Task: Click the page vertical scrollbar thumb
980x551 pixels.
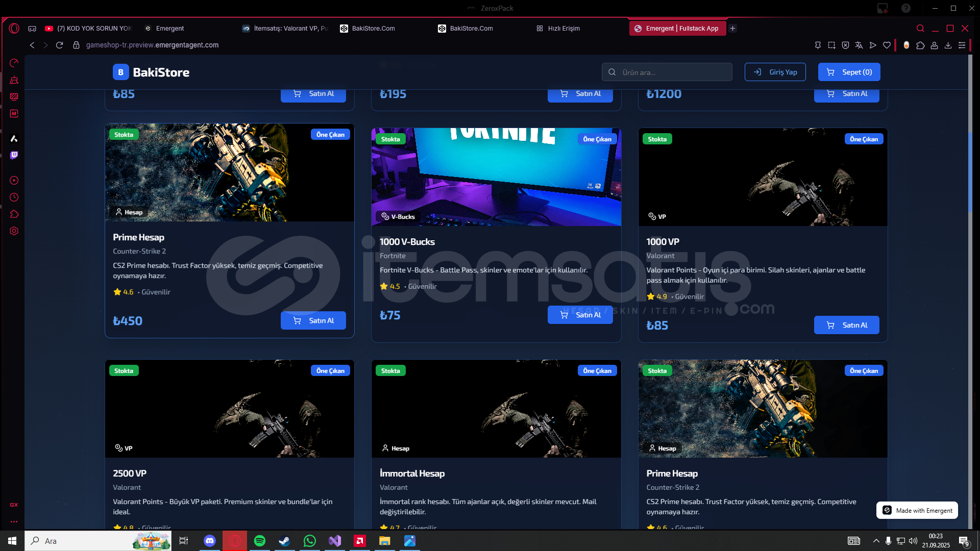Action: [970, 173]
